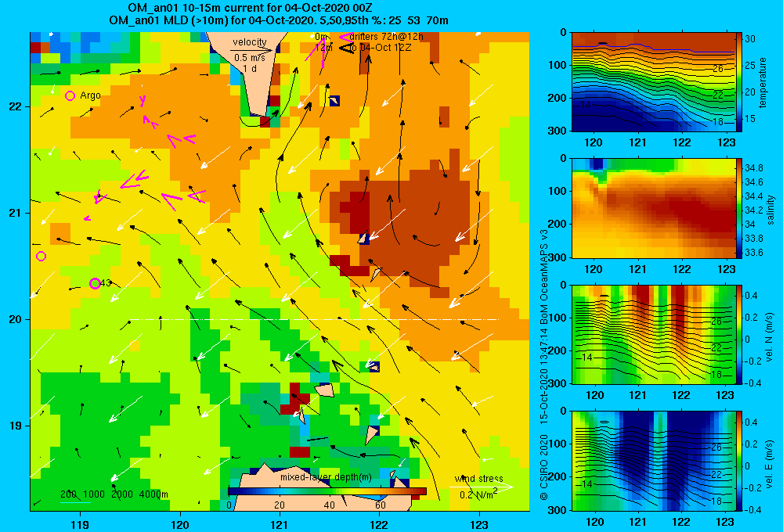The height and width of the screenshot is (532, 783).
Task: Click the '14' contour label in temperature panel
Action: coord(586,105)
